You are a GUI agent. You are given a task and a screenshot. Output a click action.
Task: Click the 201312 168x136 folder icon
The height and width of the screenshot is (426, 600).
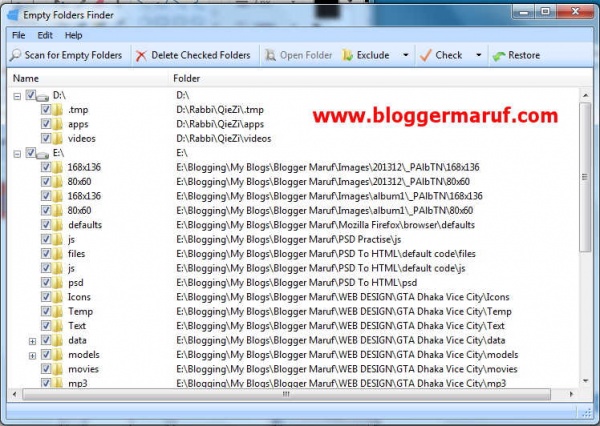pyautogui.click(x=57, y=167)
